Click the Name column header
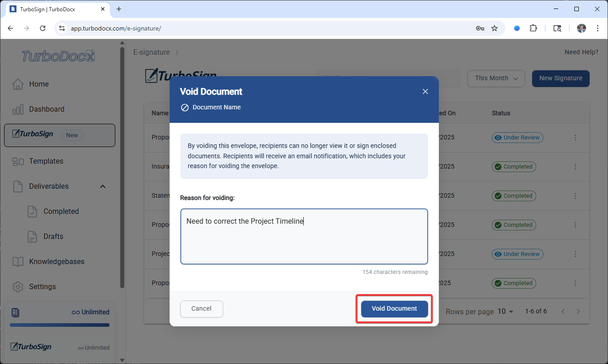The image size is (608, 364). pyautogui.click(x=160, y=113)
